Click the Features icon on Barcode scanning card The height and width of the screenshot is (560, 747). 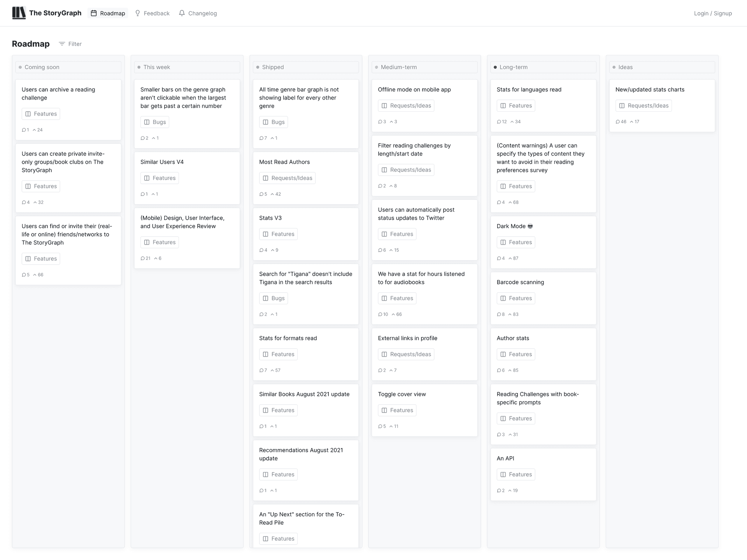pyautogui.click(x=503, y=297)
